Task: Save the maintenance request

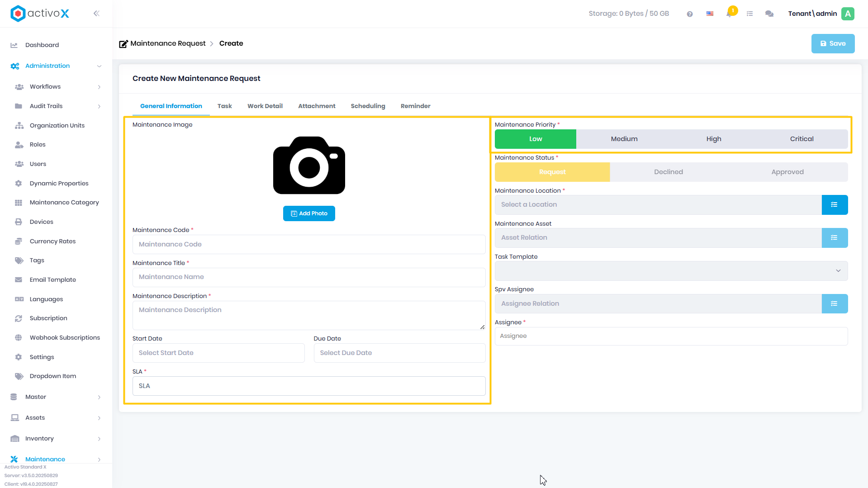Action: [x=833, y=44]
